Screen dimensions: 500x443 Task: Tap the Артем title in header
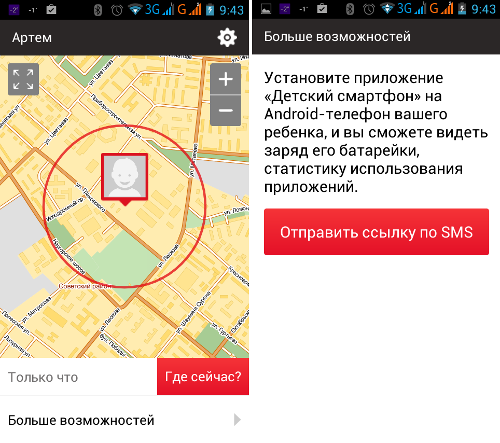32,38
